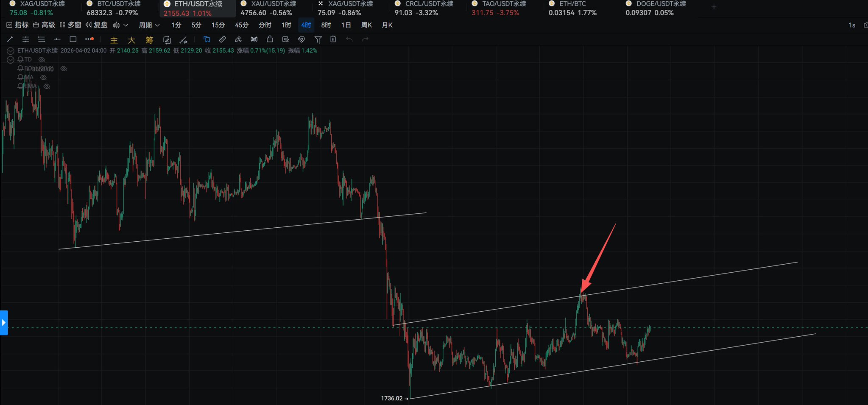Open the chart type candlestick dropdown
This screenshot has height=405, width=868.
pos(120,25)
